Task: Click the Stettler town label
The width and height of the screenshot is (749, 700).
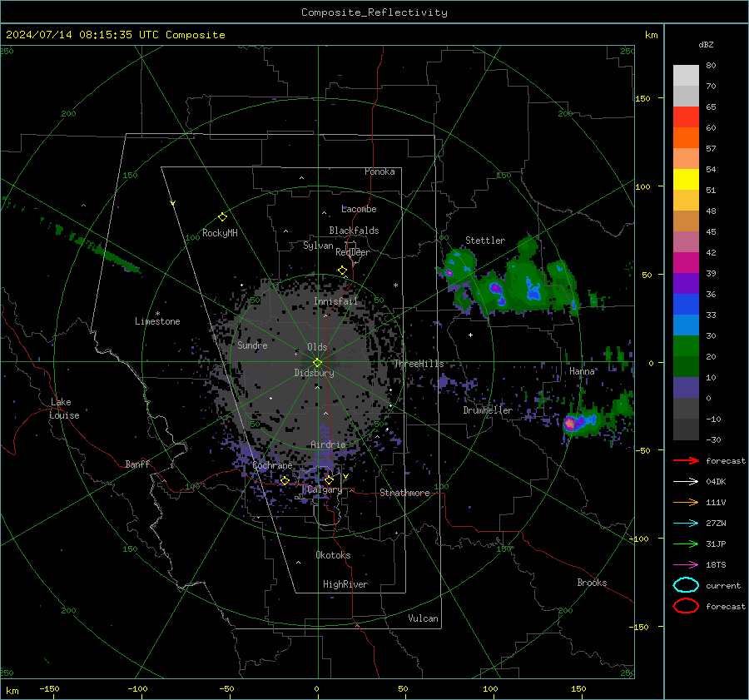Action: 485,241
